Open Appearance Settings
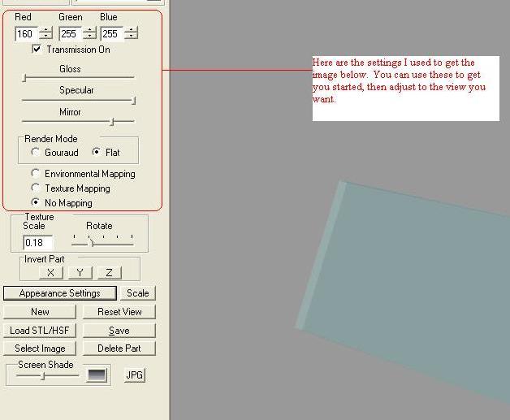 point(60,293)
